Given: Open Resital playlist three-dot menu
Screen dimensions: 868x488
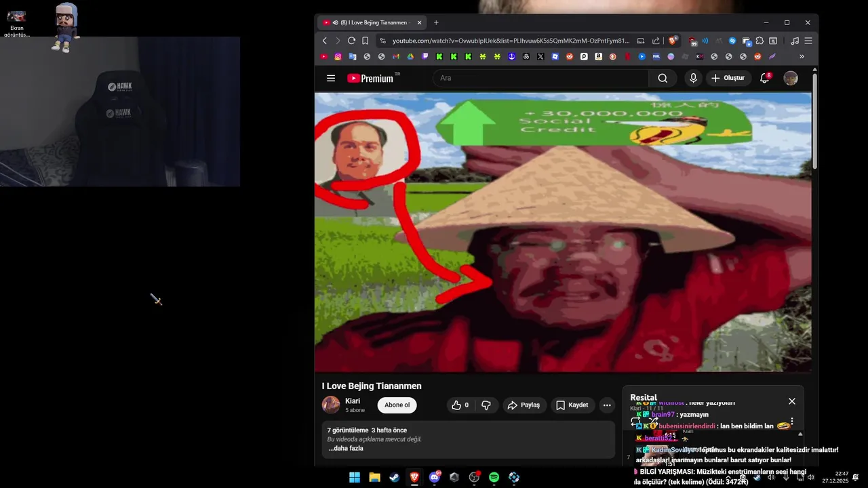Looking at the screenshot, I should (791, 422).
